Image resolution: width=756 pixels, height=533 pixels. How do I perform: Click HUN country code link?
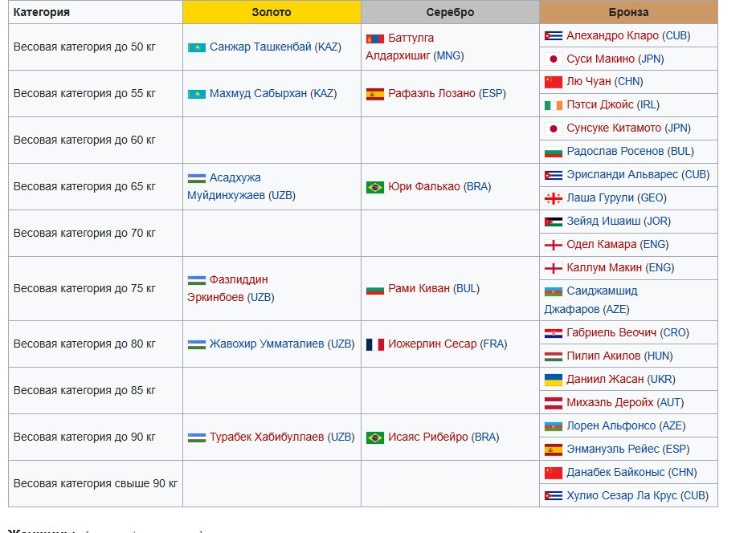tap(658, 356)
